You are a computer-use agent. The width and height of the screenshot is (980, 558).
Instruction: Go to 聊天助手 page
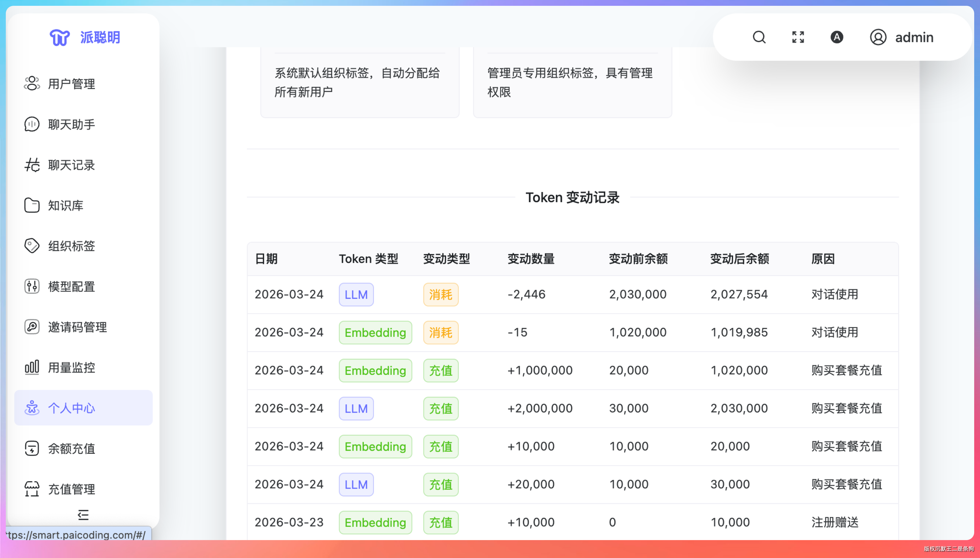click(71, 124)
